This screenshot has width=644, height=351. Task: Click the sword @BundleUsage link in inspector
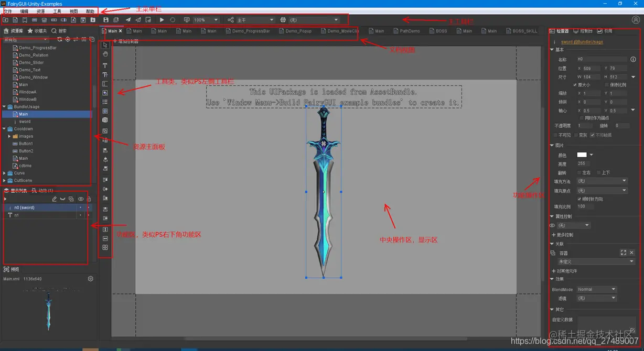pos(582,42)
